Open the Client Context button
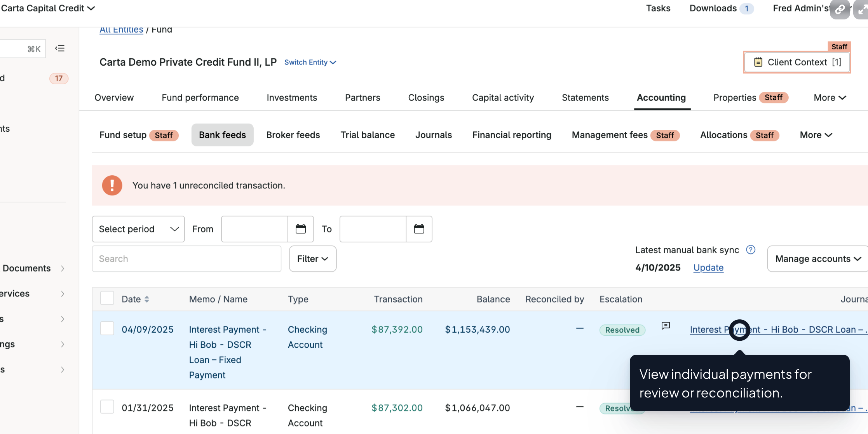868x434 pixels. coord(797,62)
